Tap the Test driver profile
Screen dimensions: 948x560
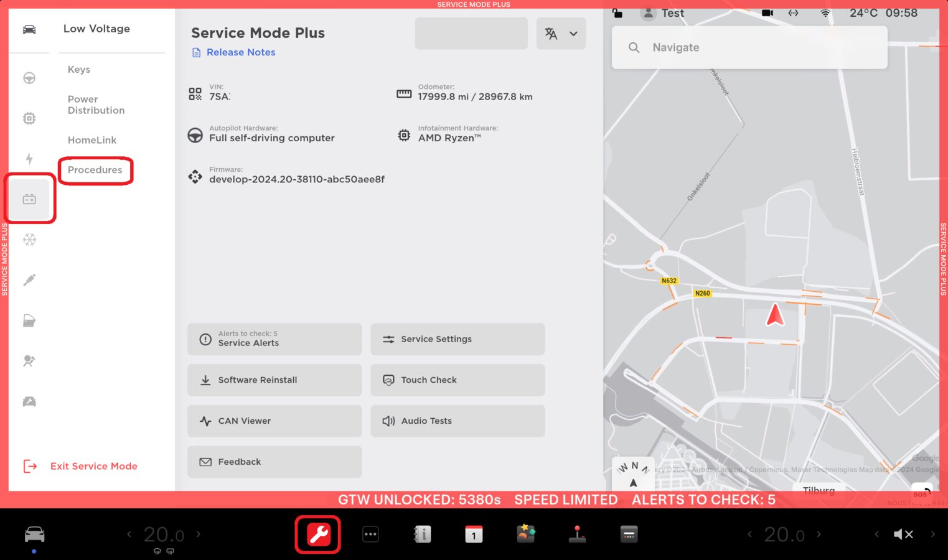[663, 13]
